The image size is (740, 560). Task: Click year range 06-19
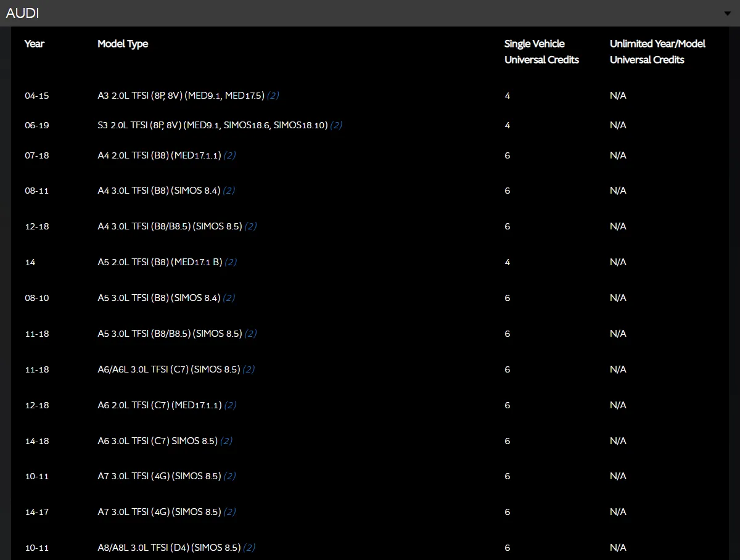click(36, 125)
